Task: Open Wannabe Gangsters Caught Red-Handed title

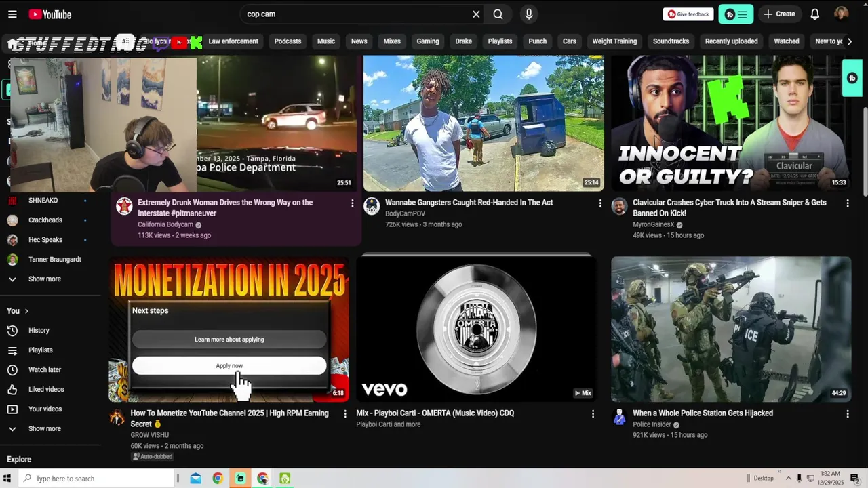Action: (x=469, y=203)
